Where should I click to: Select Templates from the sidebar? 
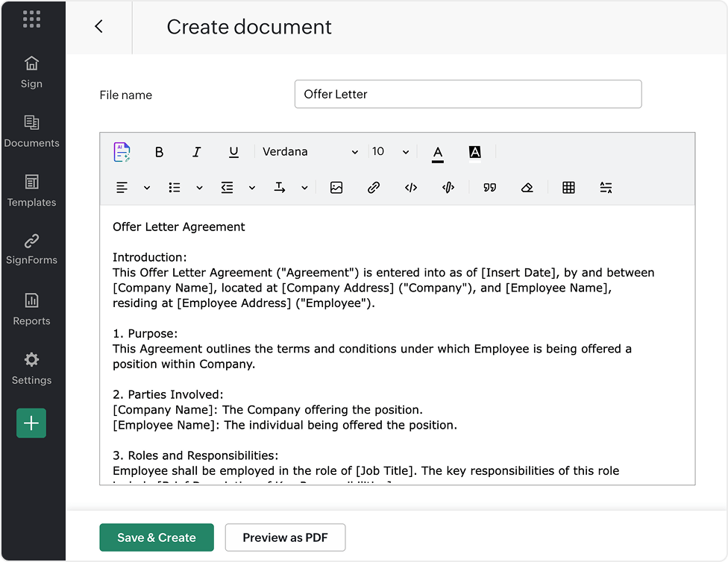31,190
